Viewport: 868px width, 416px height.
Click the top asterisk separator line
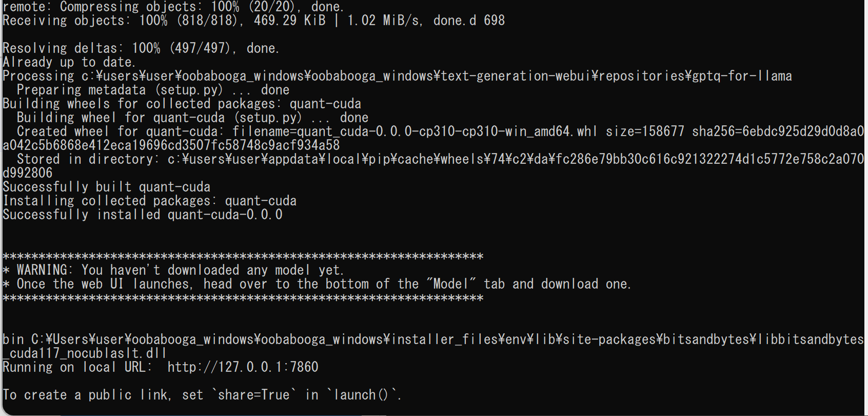tap(243, 256)
